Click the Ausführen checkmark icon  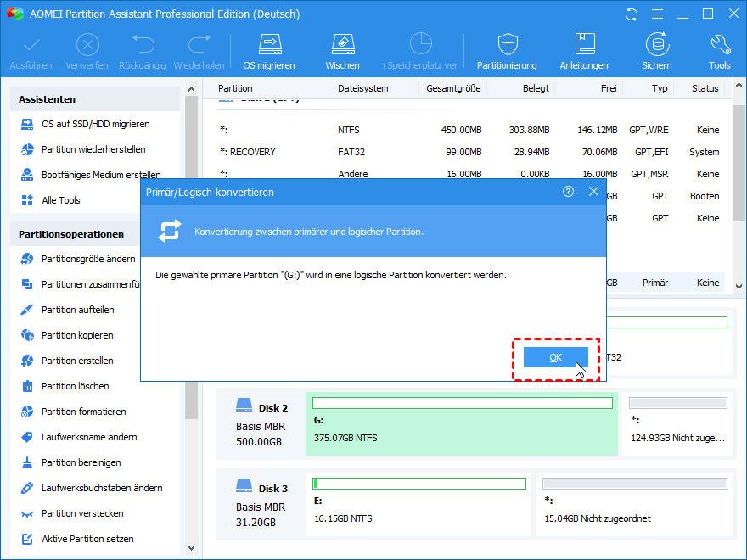(31, 46)
